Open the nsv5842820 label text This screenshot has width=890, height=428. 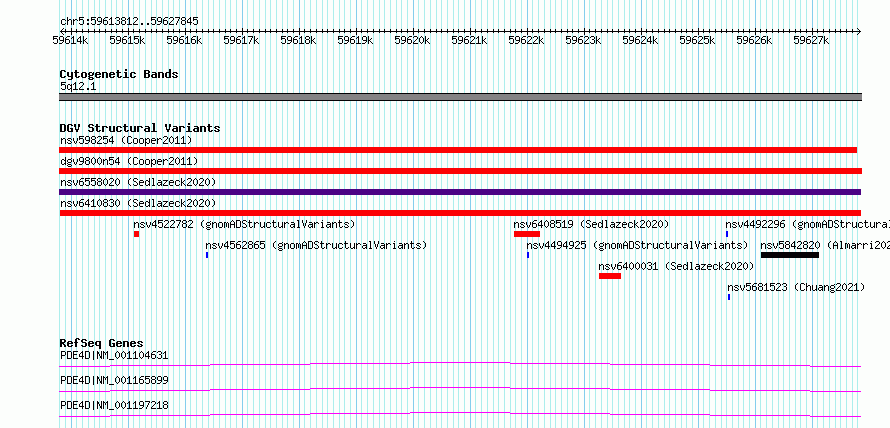point(790,245)
